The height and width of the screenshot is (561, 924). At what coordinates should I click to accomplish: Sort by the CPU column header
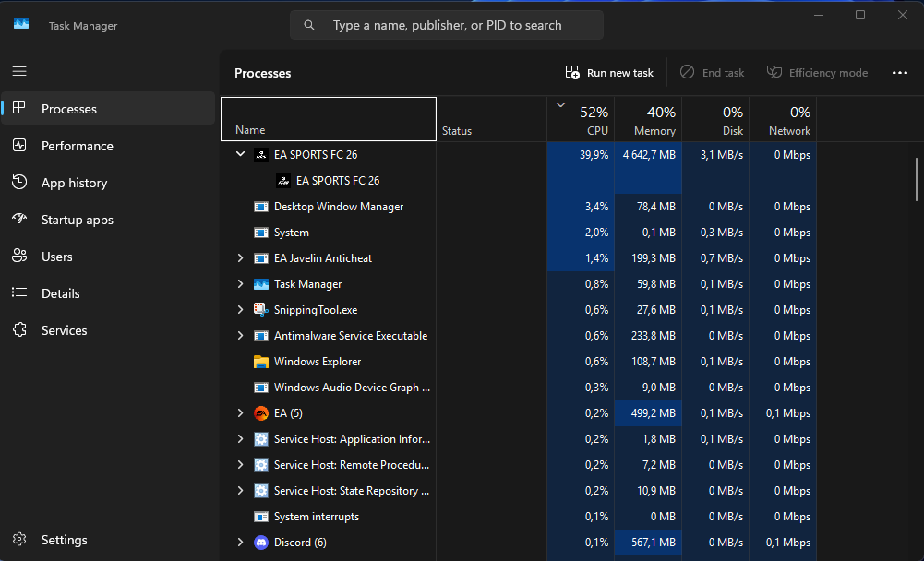pyautogui.click(x=581, y=120)
